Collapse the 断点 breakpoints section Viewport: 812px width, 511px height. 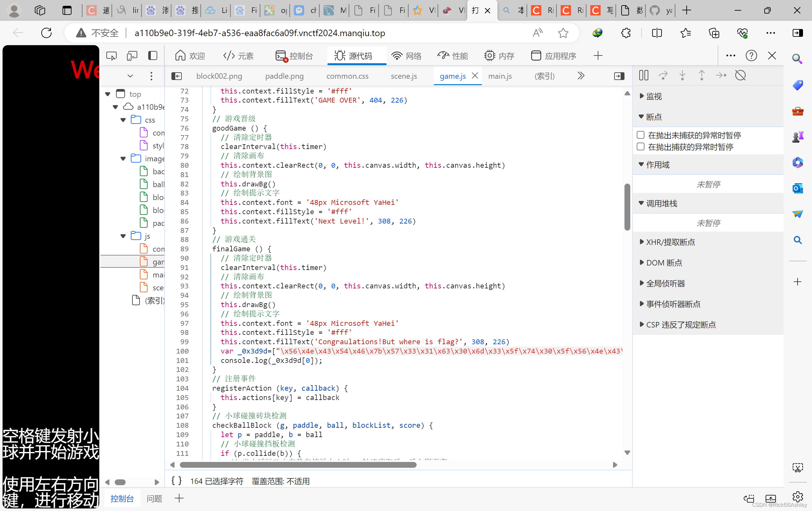coord(641,117)
